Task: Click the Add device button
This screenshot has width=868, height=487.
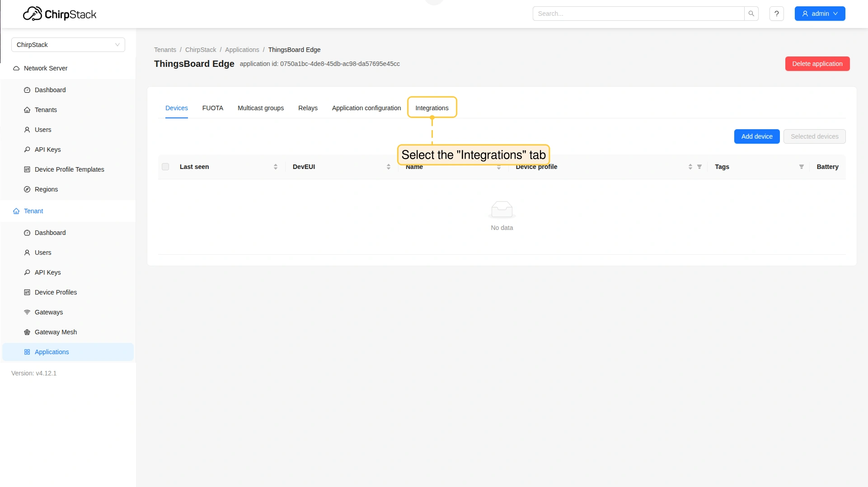Action: coord(756,136)
